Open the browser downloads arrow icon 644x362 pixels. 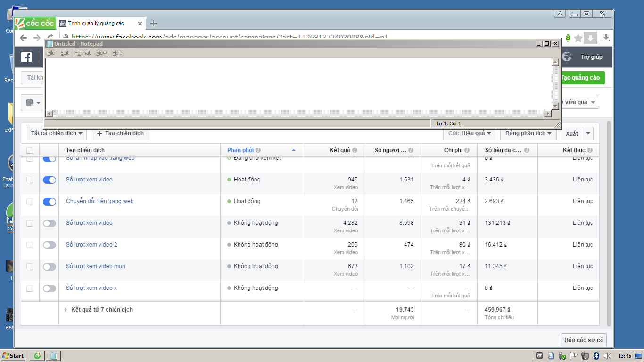pyautogui.click(x=606, y=38)
